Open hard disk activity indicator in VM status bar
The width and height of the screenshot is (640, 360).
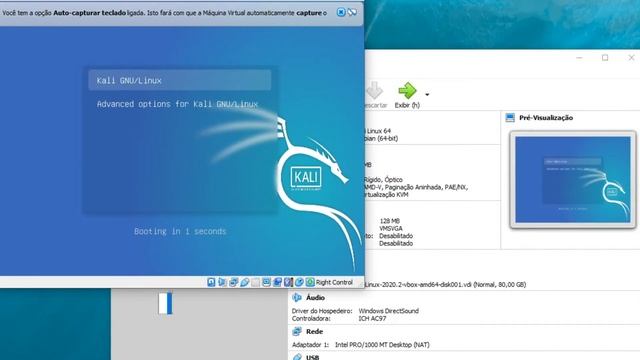tap(211, 282)
